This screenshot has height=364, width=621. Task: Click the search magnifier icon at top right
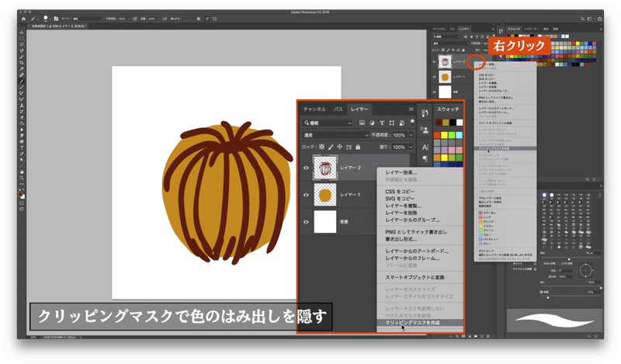(x=583, y=19)
